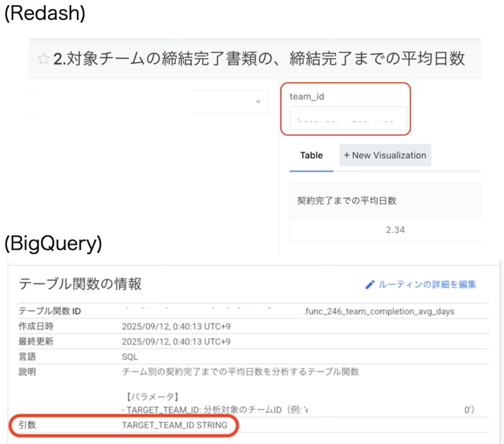The height and width of the screenshot is (444, 504).
Task: Select the 引数 row label
Action: [x=27, y=425]
